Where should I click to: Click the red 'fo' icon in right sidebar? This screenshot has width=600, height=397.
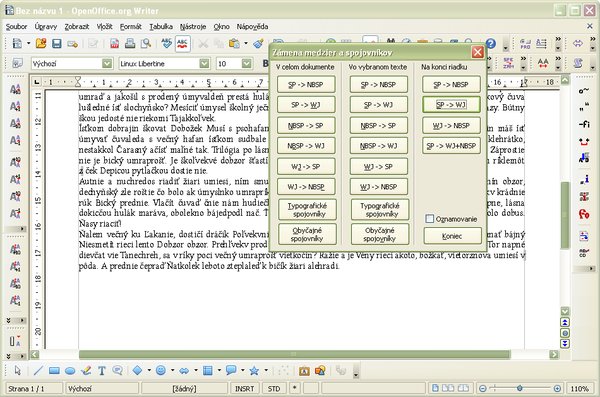pos(584,214)
